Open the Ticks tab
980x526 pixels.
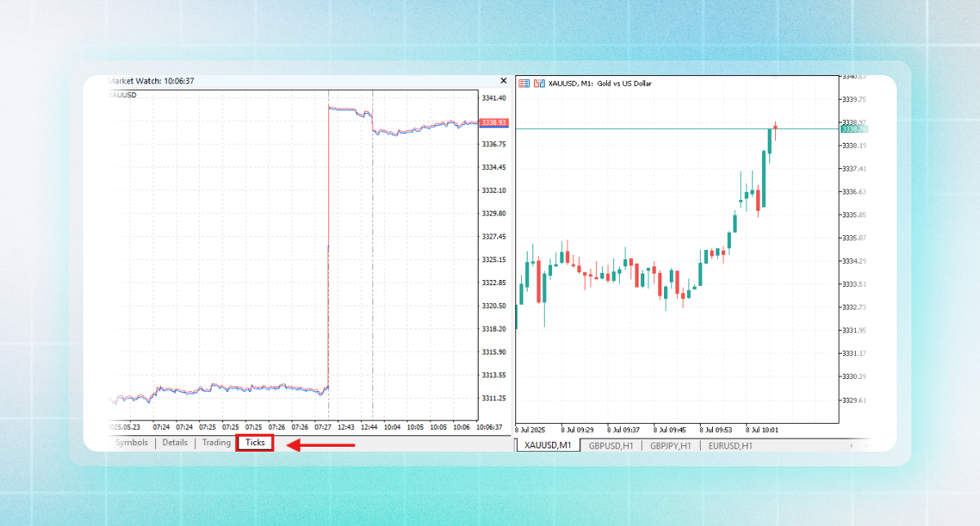coord(255,443)
